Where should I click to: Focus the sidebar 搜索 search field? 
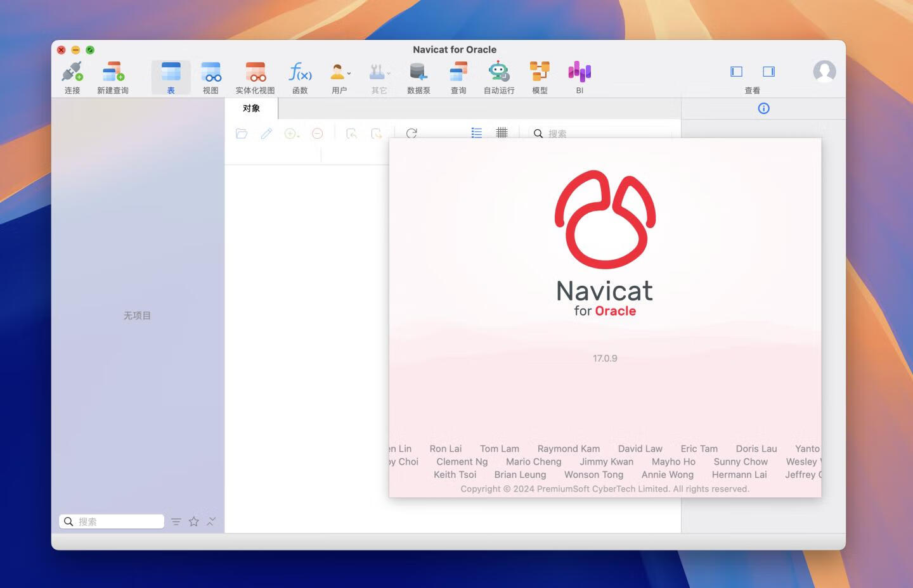coord(112,521)
